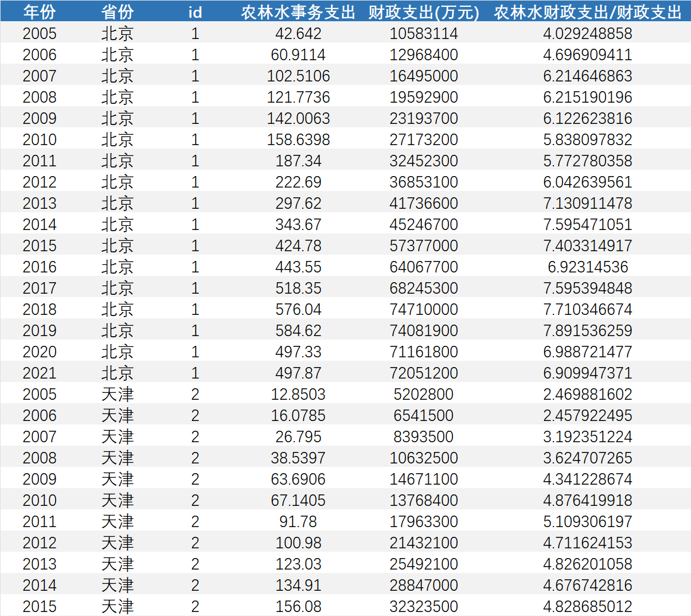The height and width of the screenshot is (616, 691).
Task: Click the cell with value 32452300
Action: tap(424, 161)
